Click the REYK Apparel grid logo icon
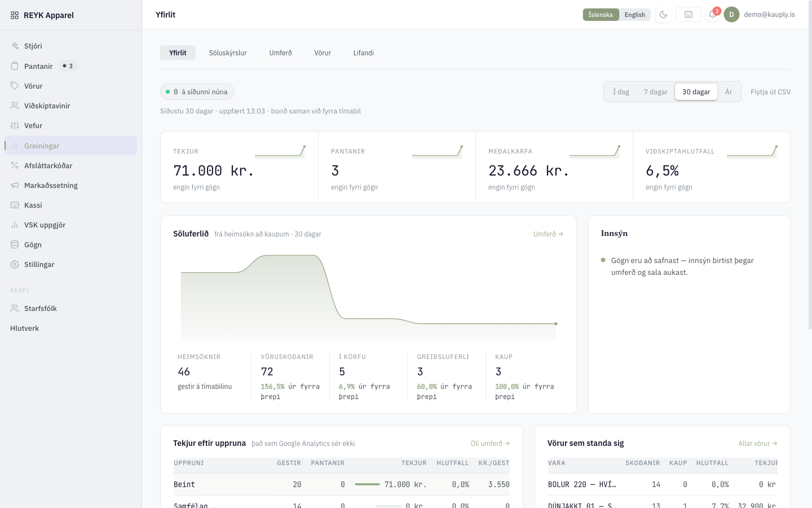 pos(15,15)
